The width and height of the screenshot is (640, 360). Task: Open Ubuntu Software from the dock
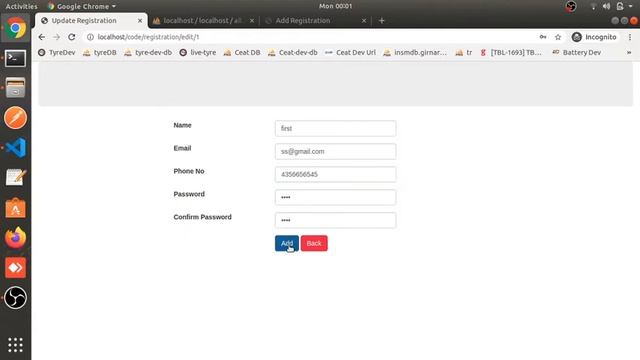pyautogui.click(x=16, y=208)
